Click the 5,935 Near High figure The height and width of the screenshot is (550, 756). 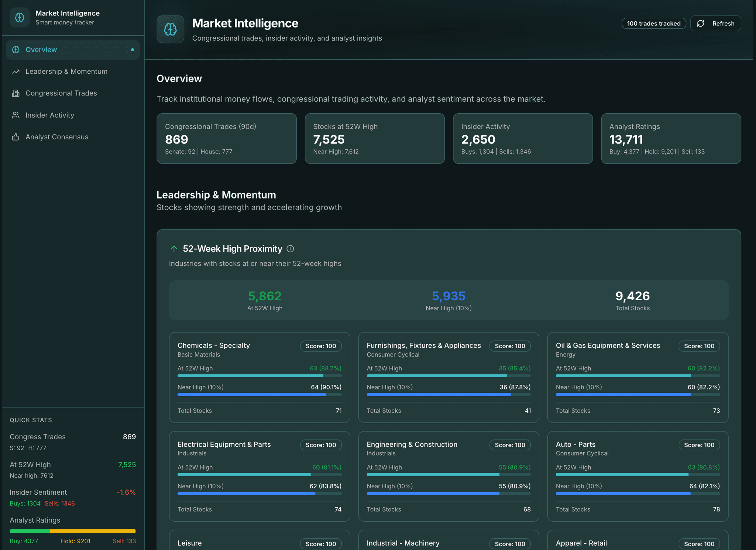tap(449, 296)
